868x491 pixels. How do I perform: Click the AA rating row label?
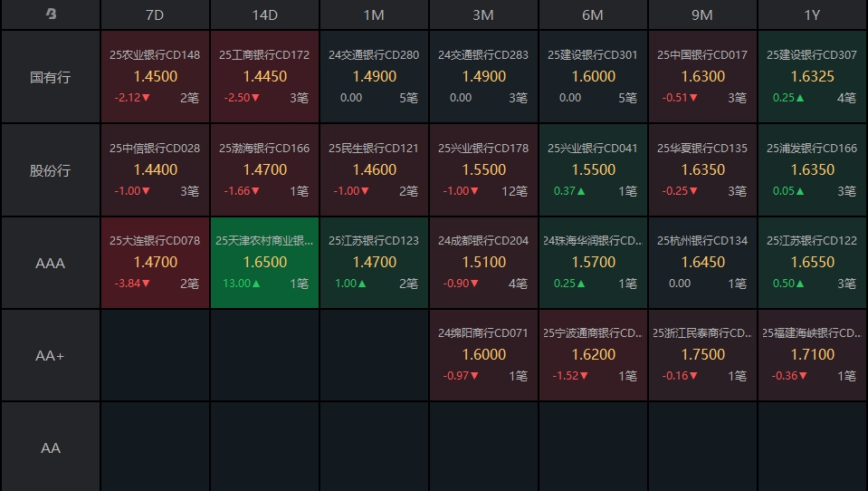51,448
